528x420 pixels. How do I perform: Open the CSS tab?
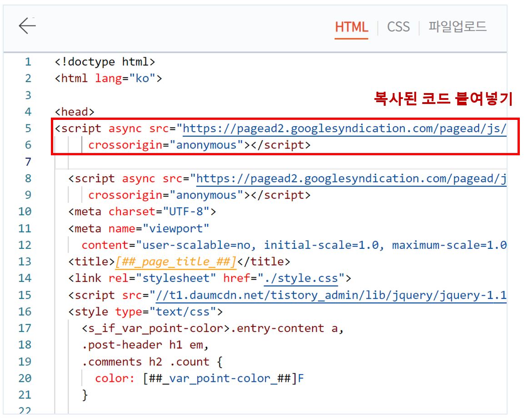tap(398, 27)
